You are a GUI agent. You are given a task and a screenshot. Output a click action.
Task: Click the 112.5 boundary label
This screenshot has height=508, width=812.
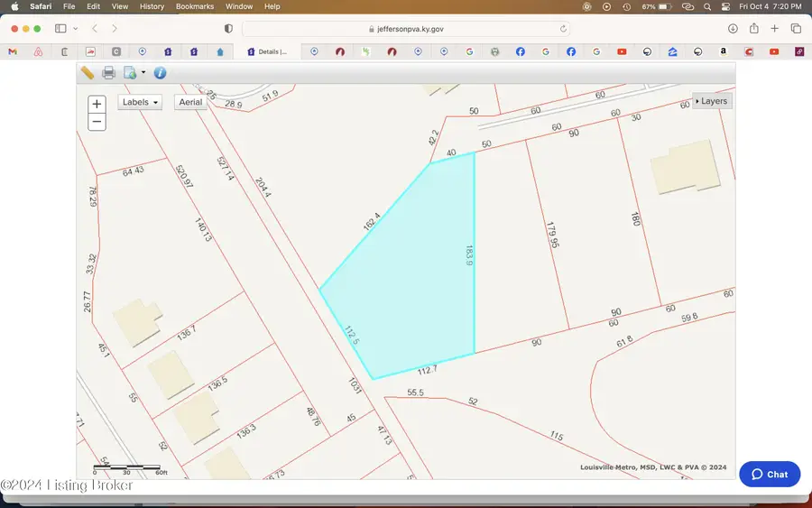click(352, 335)
